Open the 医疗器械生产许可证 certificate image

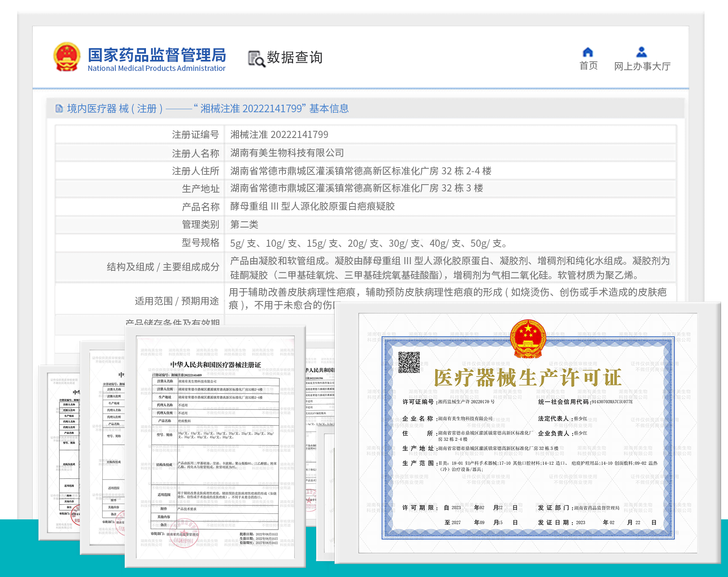click(x=528, y=433)
